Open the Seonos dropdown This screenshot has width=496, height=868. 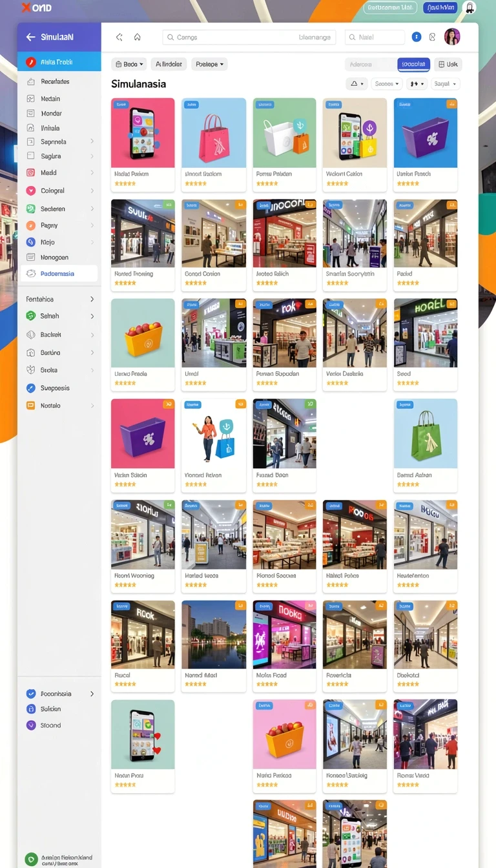coord(386,84)
